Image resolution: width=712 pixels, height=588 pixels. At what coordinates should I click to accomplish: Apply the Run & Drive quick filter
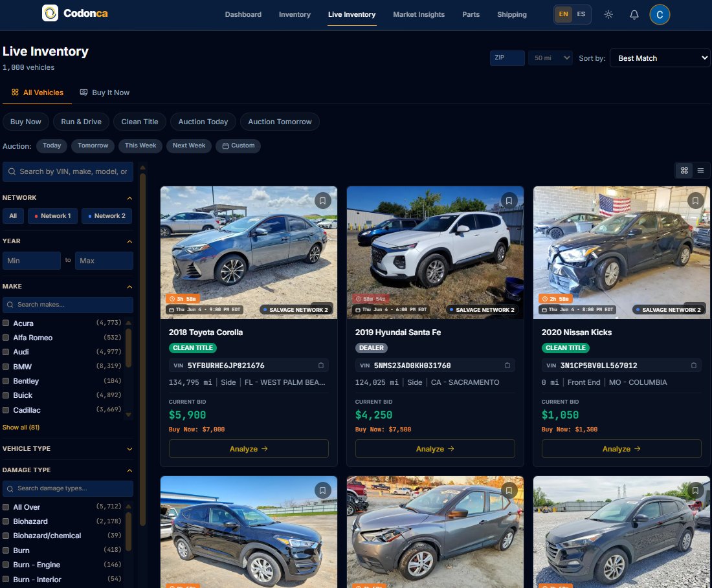[x=82, y=122]
